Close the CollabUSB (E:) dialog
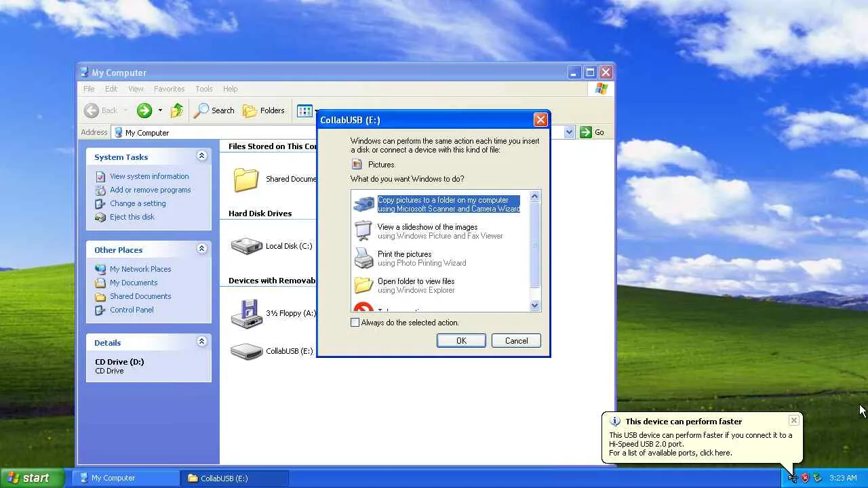This screenshot has height=488, width=868. [x=540, y=120]
